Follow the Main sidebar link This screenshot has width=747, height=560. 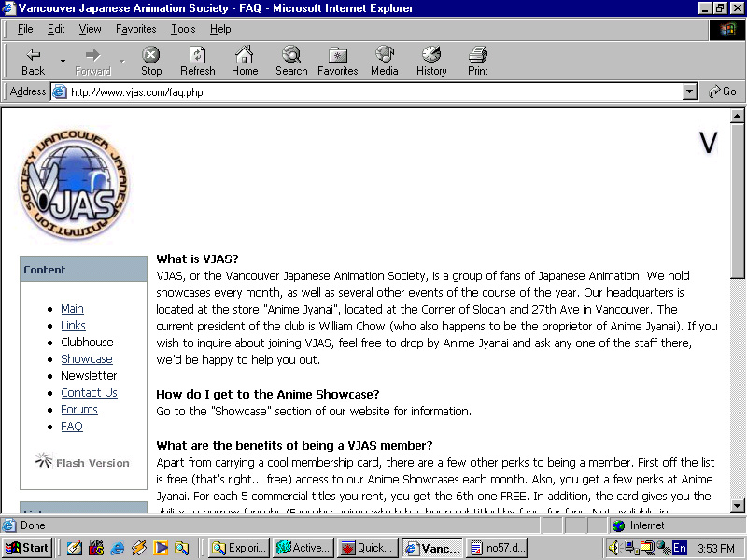72,309
